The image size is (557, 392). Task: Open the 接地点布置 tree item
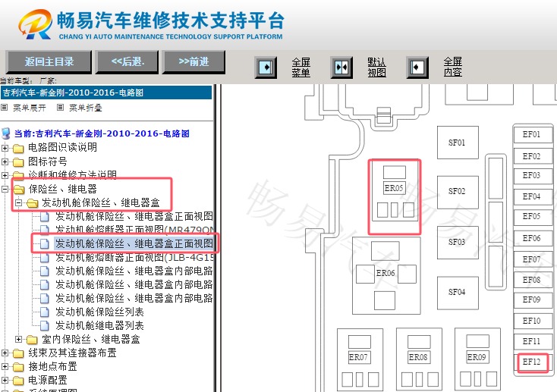tap(52, 366)
